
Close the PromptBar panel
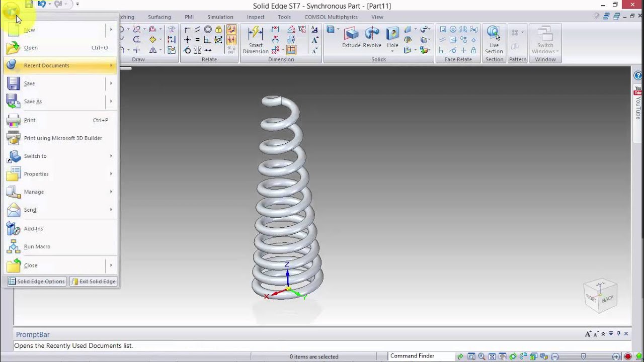(x=626, y=333)
